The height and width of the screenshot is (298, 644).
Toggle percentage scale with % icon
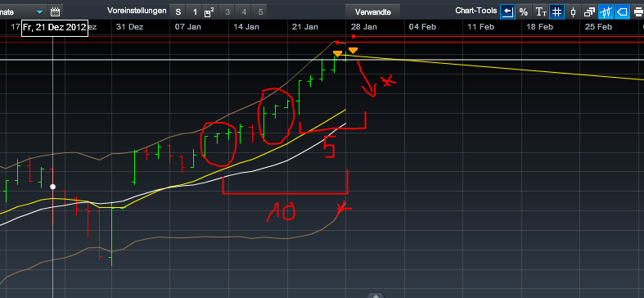[x=523, y=12]
